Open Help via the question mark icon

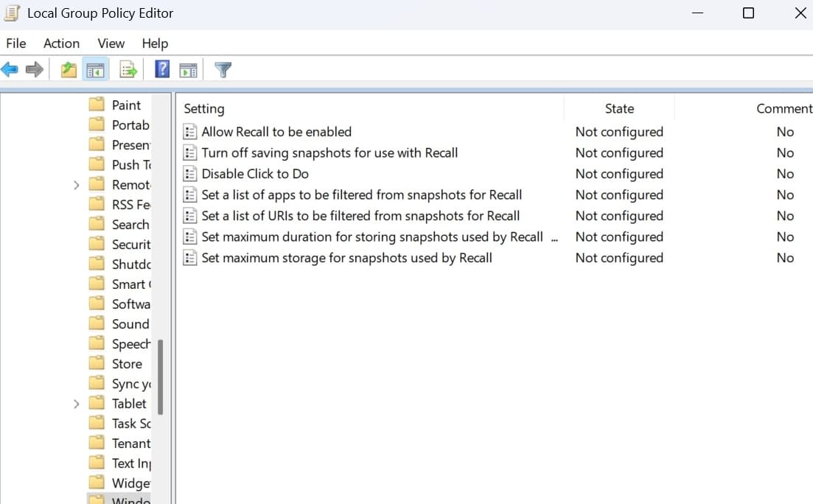coord(162,70)
